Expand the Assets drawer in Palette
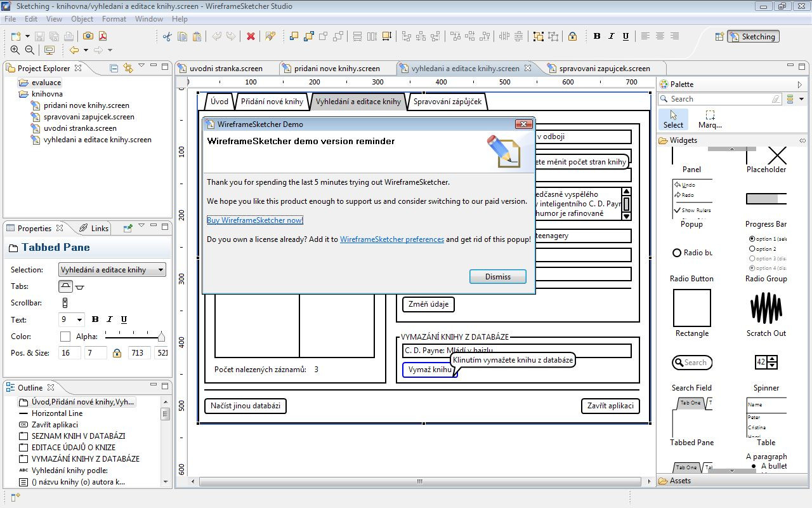The width and height of the screenshot is (812, 508). [x=733, y=481]
